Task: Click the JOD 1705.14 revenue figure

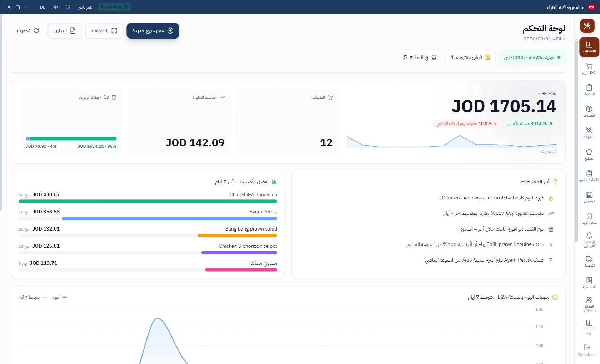Action: 504,106
